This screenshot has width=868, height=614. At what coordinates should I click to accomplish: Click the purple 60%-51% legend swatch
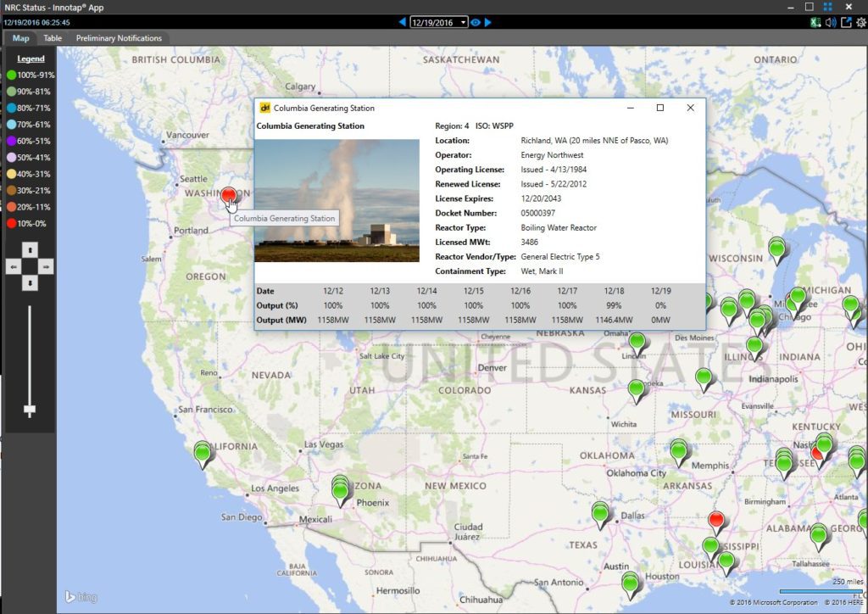[11, 141]
